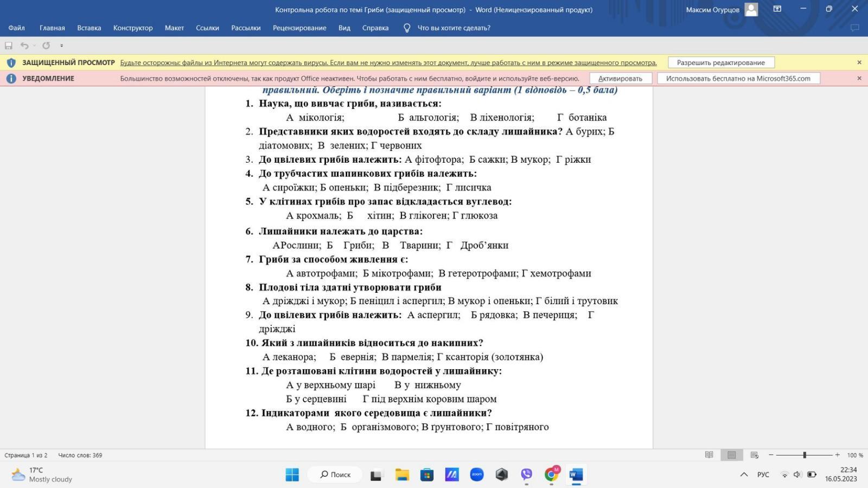Viewport: 868px width, 488px height.
Task: Open Google Chrome from the taskbar
Action: [552, 474]
